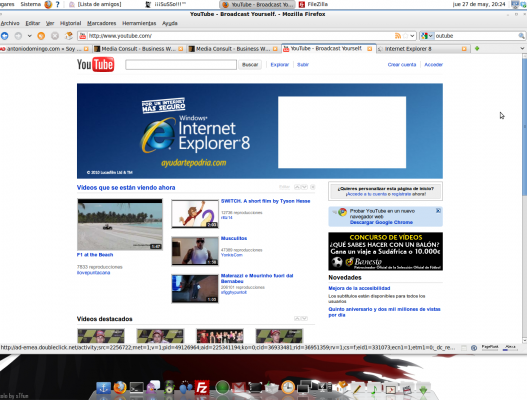
Task: Open FileZilla from the dock
Action: click(x=202, y=388)
